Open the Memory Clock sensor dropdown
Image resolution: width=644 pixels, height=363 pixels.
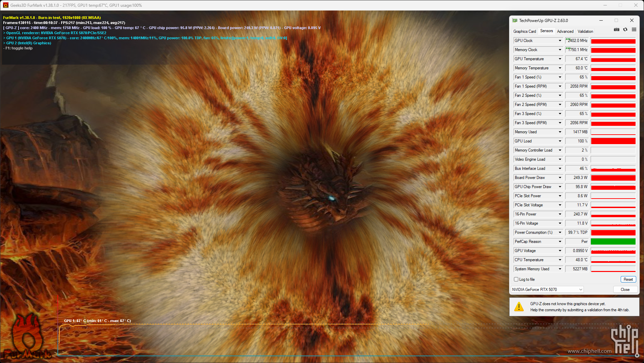[x=560, y=50]
